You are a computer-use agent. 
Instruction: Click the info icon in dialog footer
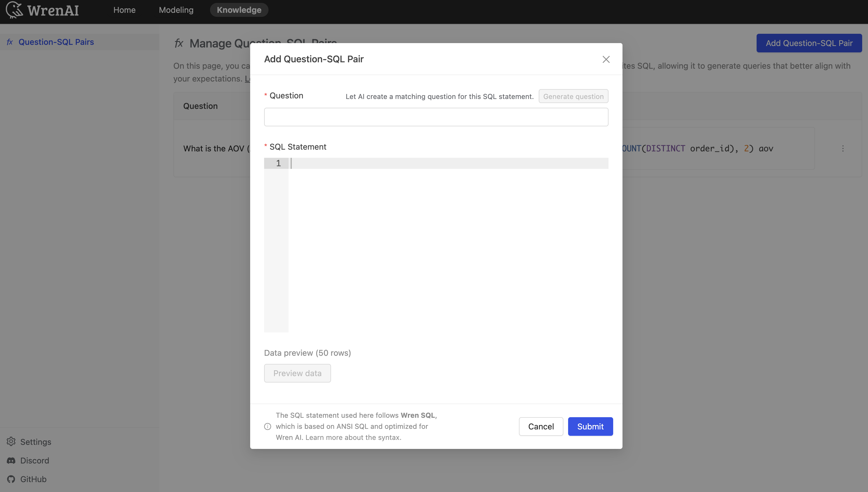click(x=267, y=426)
